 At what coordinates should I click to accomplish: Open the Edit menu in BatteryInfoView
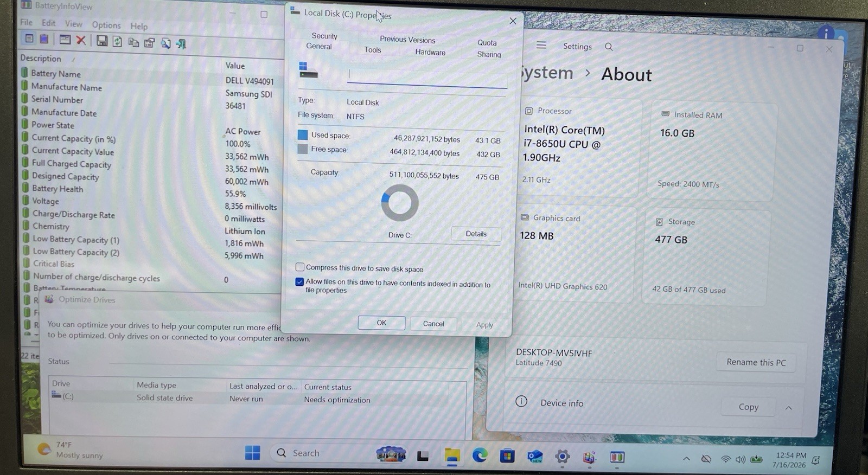[49, 23]
